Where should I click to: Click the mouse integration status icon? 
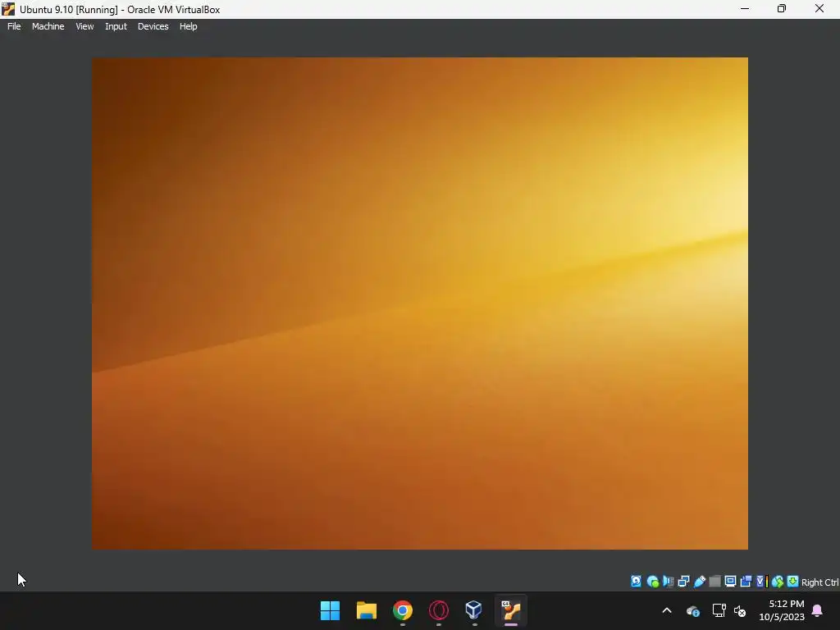coord(778,582)
